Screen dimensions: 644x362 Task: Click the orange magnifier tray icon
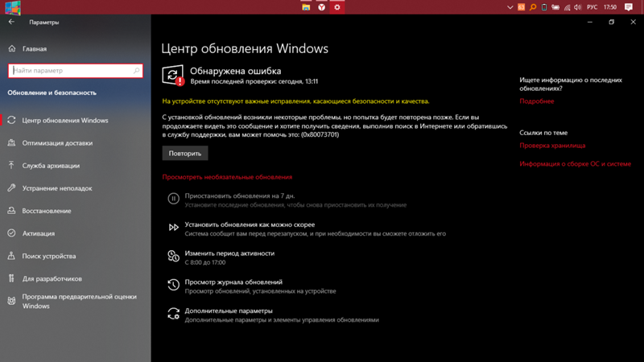click(x=533, y=7)
